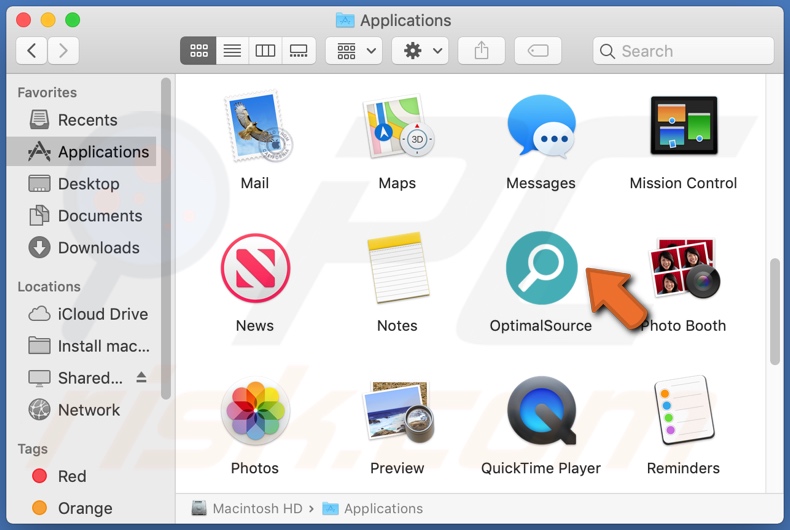
Task: Select the Messages app icon
Action: coord(541,126)
